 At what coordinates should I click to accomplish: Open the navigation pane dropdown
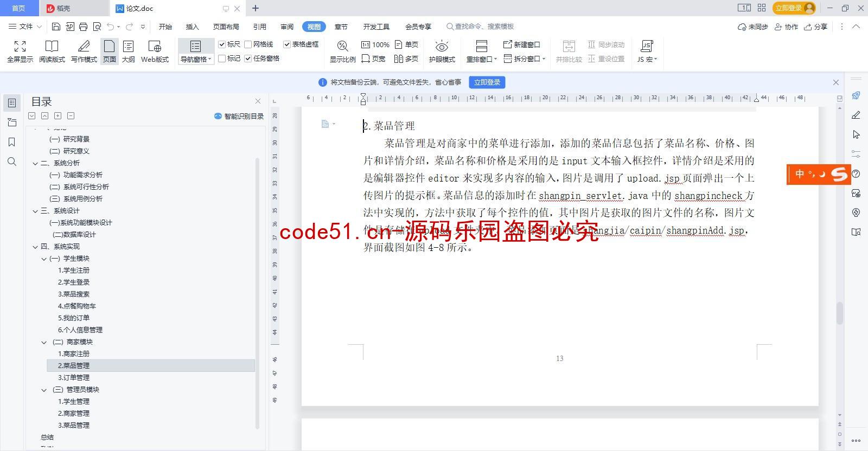click(x=196, y=59)
